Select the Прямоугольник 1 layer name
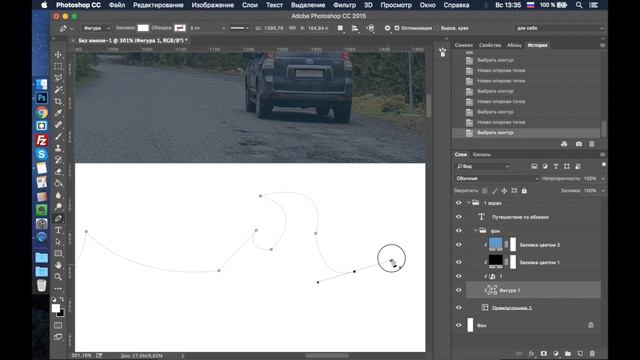The height and width of the screenshot is (360, 640). pos(512,308)
